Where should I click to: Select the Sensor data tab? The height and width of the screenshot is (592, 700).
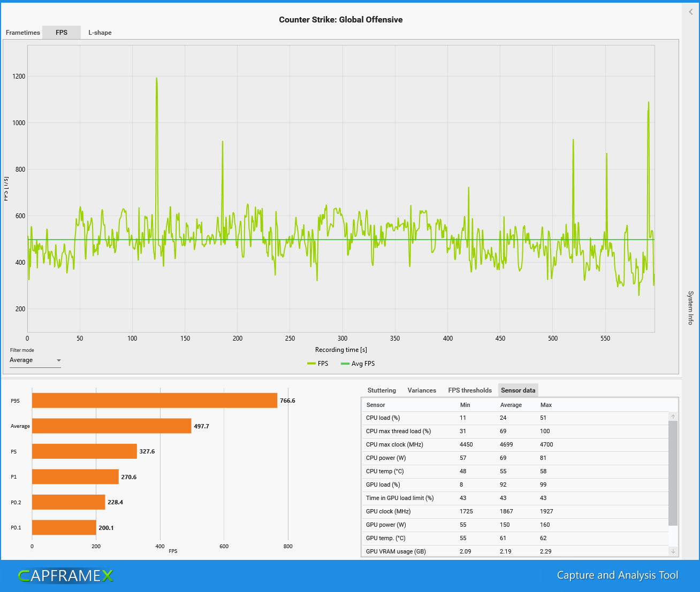click(518, 390)
